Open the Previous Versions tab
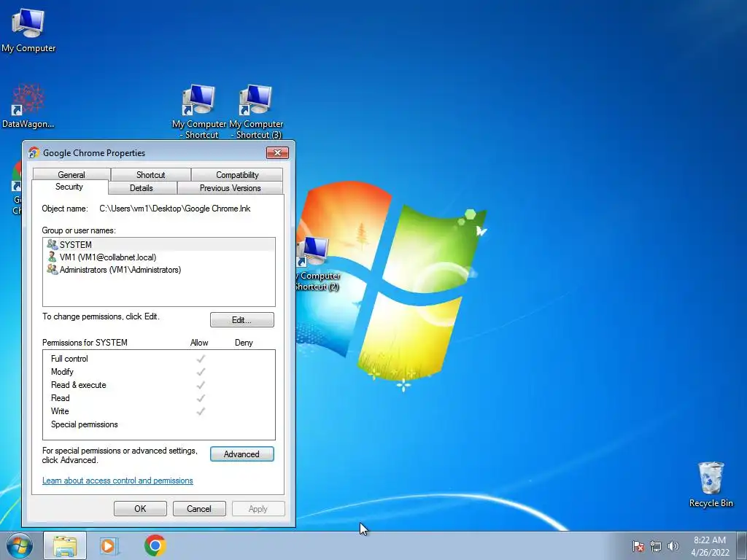The height and width of the screenshot is (560, 747). click(x=230, y=188)
